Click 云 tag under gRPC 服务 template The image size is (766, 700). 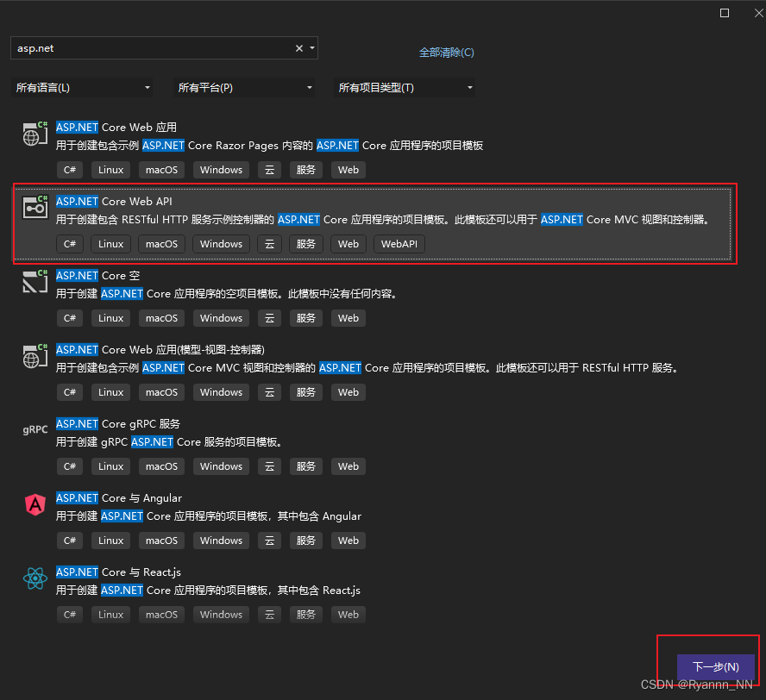point(269,466)
